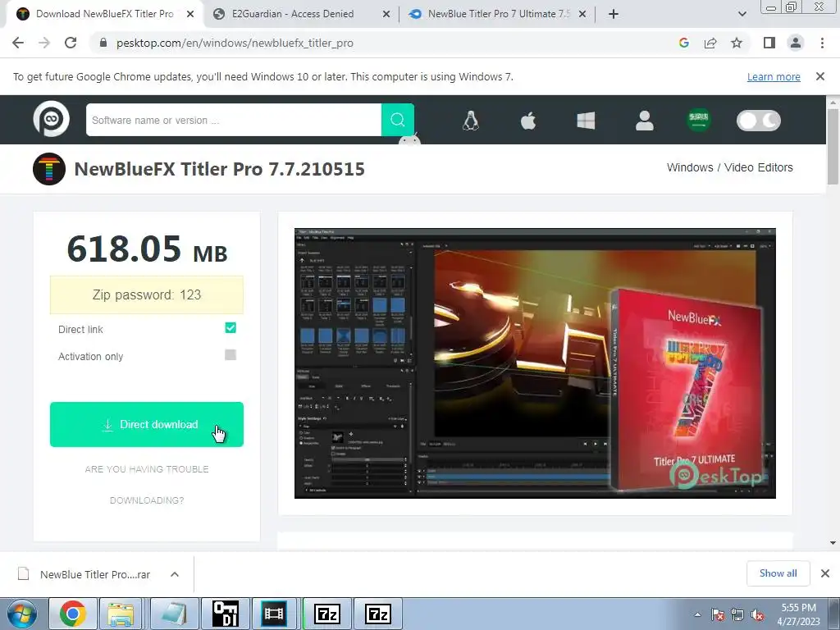
Task: Open the Windows breadcrumb link
Action: (x=690, y=167)
